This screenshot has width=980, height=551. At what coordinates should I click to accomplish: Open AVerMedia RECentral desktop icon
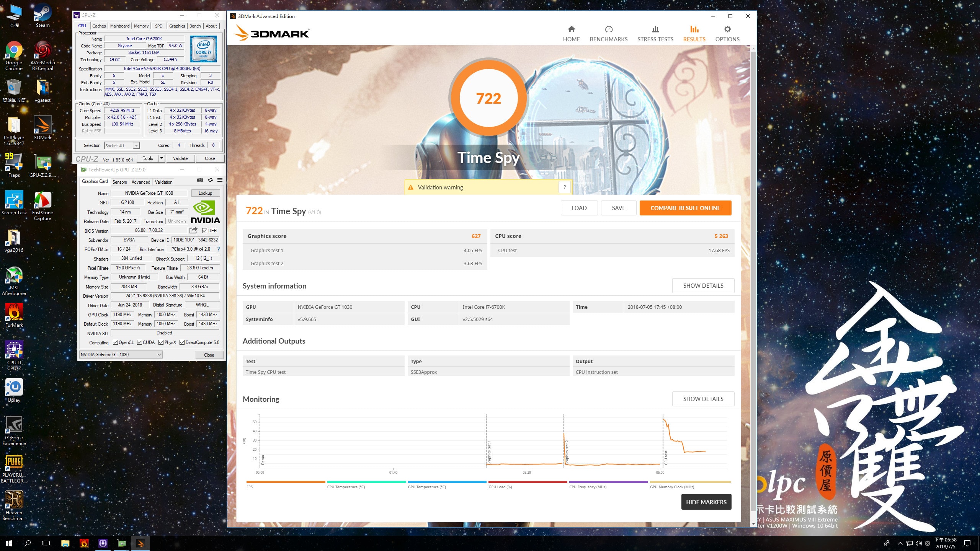42,56
